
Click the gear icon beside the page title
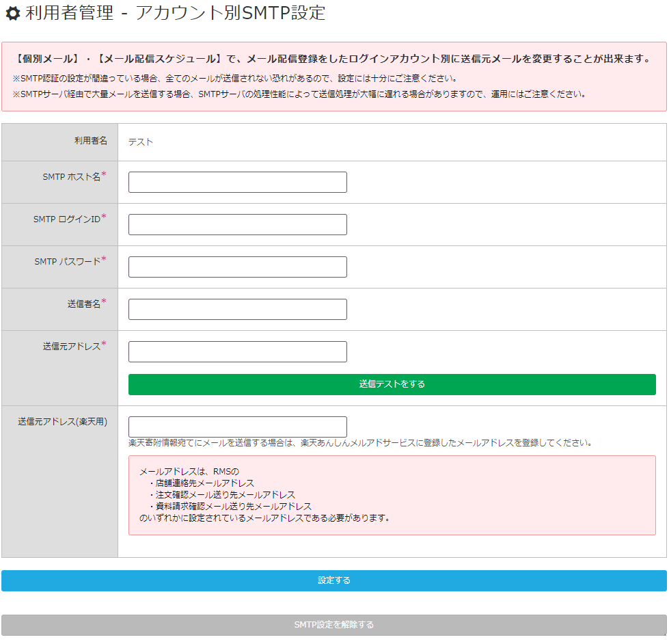pyautogui.click(x=12, y=13)
